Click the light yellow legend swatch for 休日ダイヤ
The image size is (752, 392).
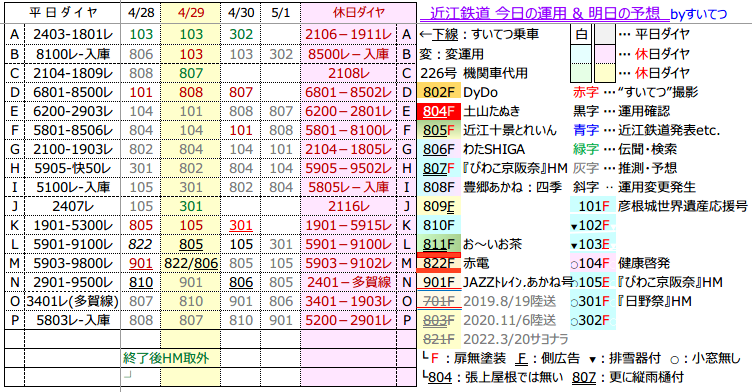(605, 73)
